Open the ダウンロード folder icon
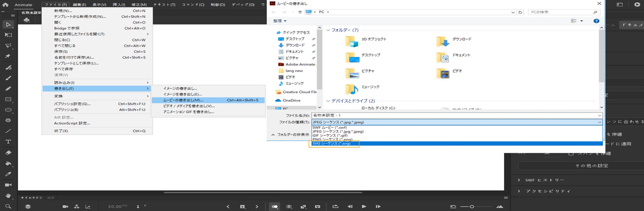 443,42
